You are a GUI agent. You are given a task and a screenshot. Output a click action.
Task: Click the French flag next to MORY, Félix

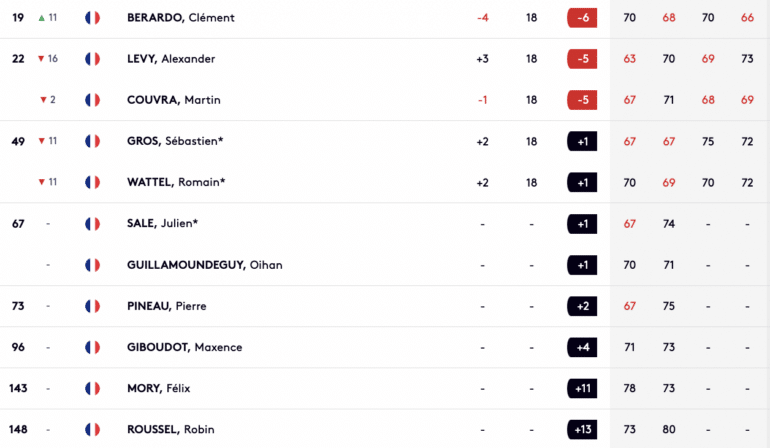tap(92, 389)
